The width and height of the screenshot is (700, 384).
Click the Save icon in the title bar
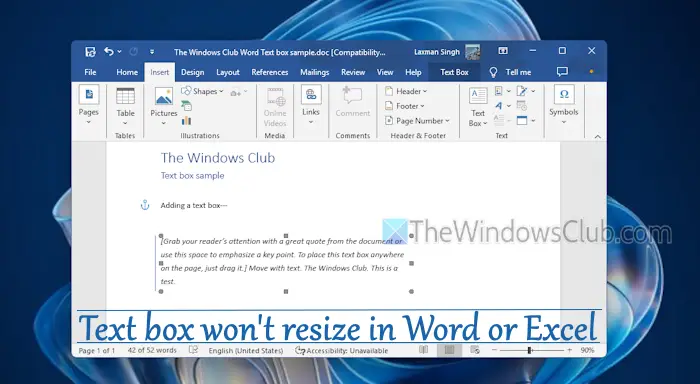click(x=90, y=52)
